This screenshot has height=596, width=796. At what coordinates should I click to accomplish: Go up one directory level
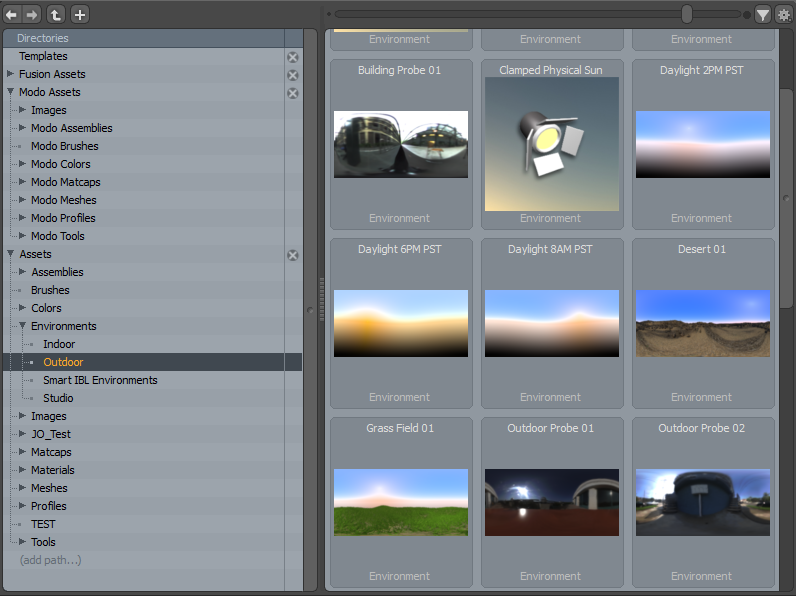pos(57,15)
